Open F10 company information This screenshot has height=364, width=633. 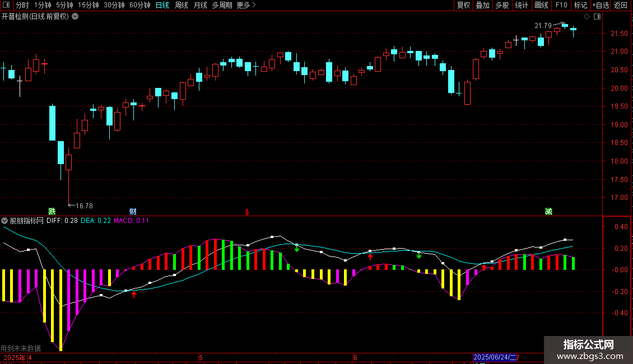tap(561, 5)
